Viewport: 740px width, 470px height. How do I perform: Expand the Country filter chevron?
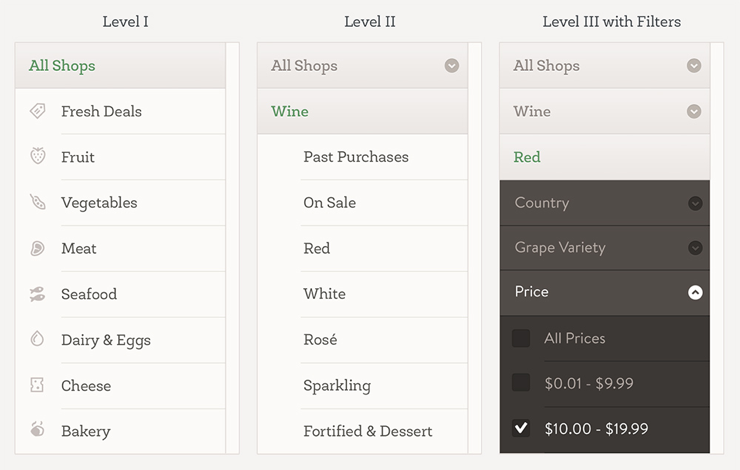tap(695, 203)
